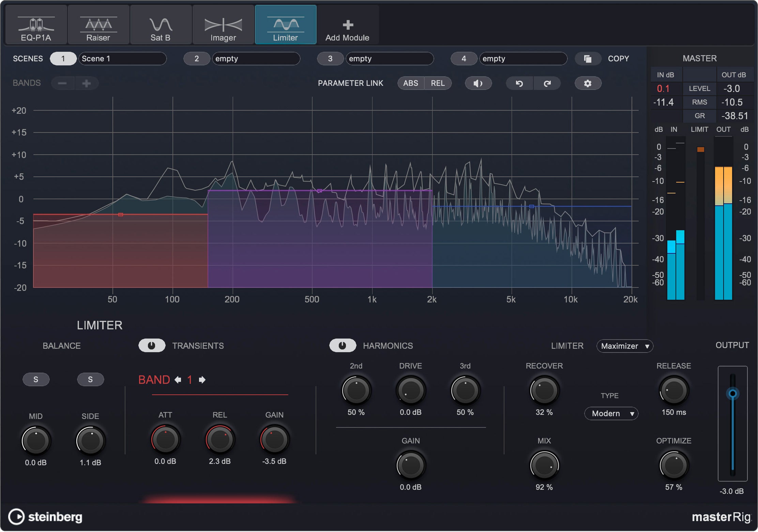The height and width of the screenshot is (532, 758).
Task: Advance to next band with right arrow
Action: pos(201,380)
